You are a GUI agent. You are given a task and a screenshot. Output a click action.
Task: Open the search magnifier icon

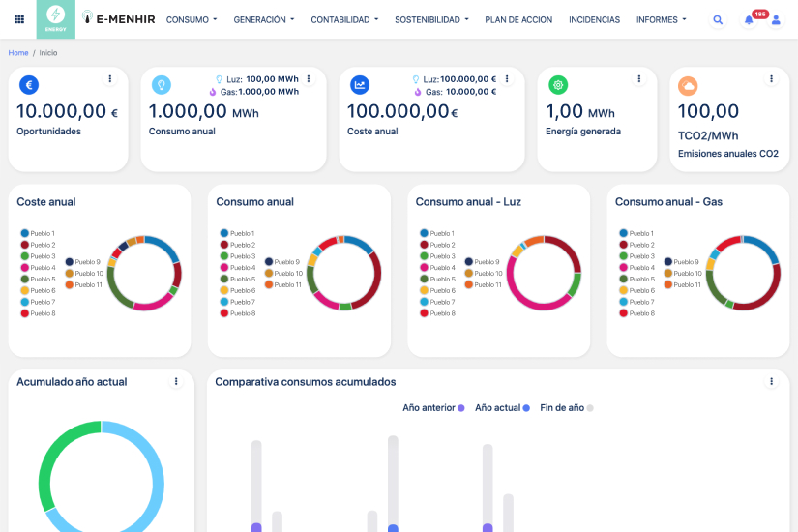[718, 20]
